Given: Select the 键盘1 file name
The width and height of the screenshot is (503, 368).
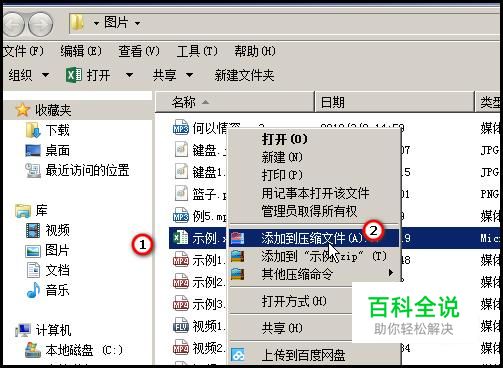Looking at the screenshot, I should (x=209, y=172).
